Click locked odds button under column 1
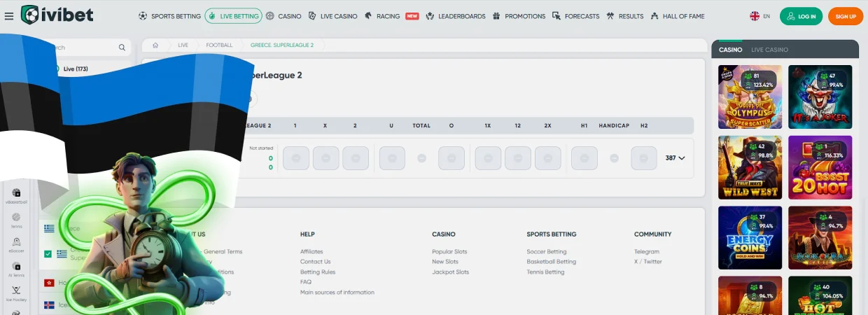The width and height of the screenshot is (868, 315). pyautogui.click(x=295, y=158)
